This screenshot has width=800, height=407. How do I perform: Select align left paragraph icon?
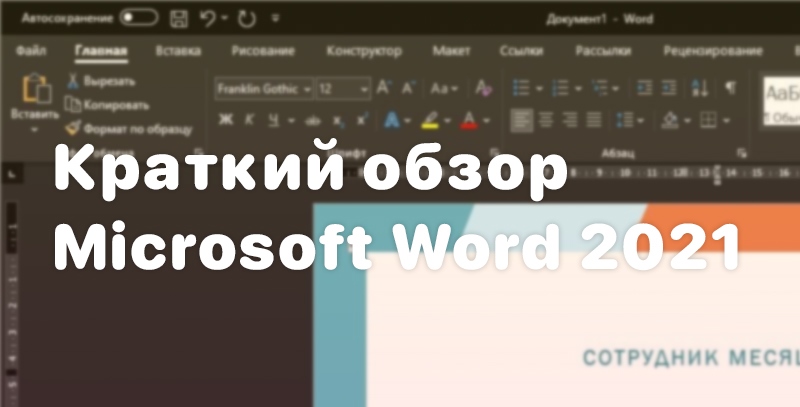[x=522, y=120]
